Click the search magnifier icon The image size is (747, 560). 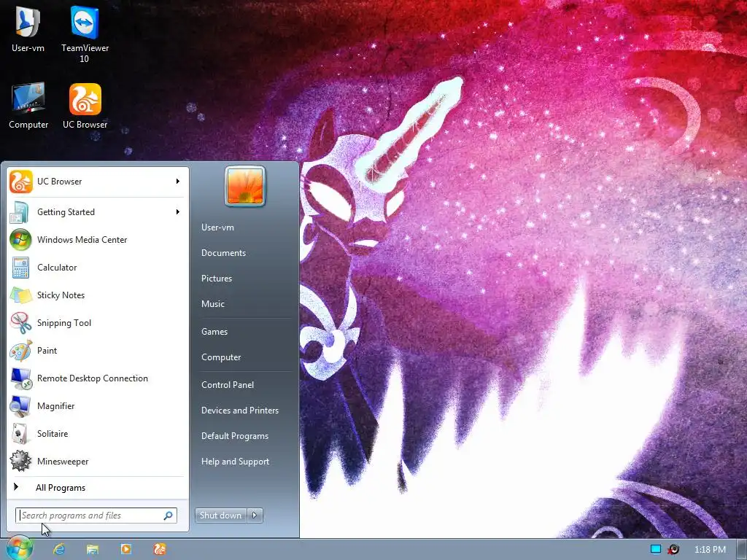tap(169, 516)
